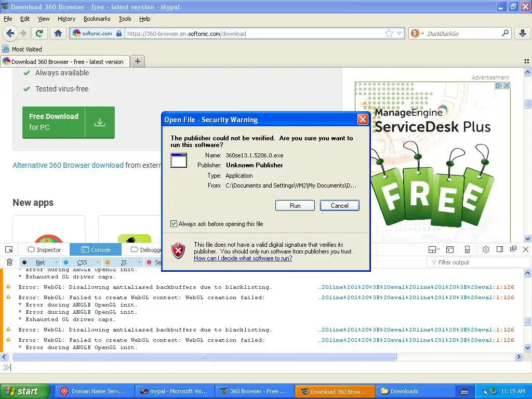
Task: Dock devtools to side of window
Action: (x=500, y=249)
